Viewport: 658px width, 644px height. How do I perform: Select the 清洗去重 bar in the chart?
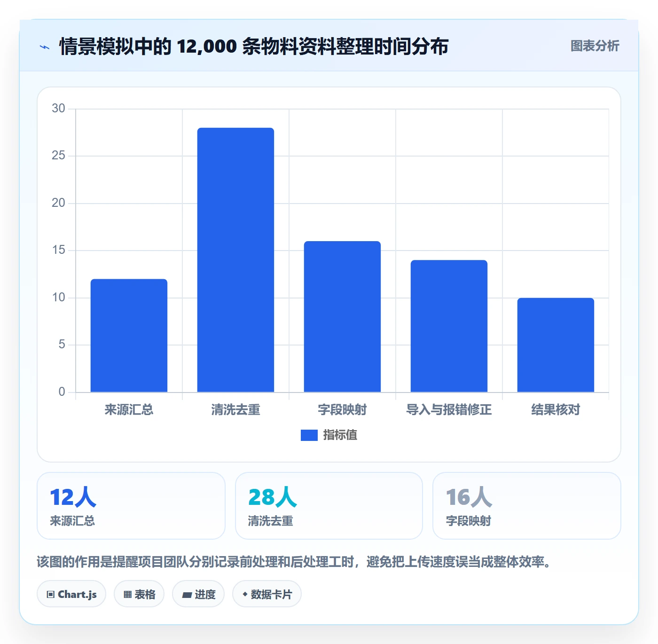pyautogui.click(x=235, y=260)
